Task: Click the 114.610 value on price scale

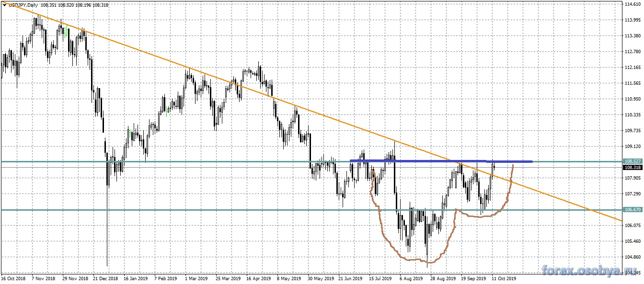Action: (x=633, y=4)
